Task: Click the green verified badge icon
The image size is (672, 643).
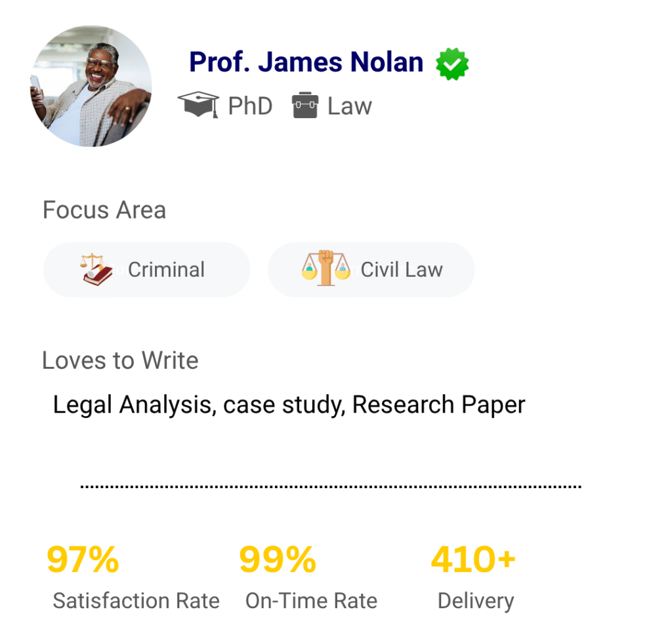Action: [x=452, y=64]
